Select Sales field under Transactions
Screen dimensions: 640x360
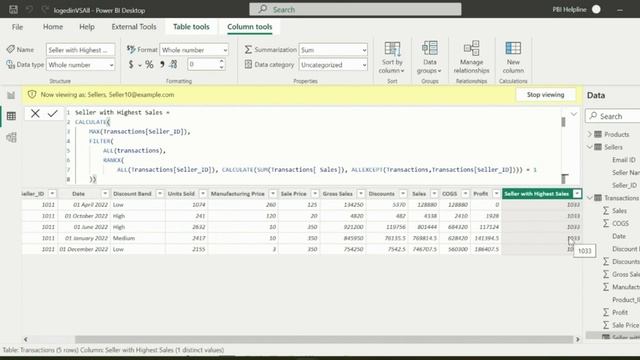619,211
